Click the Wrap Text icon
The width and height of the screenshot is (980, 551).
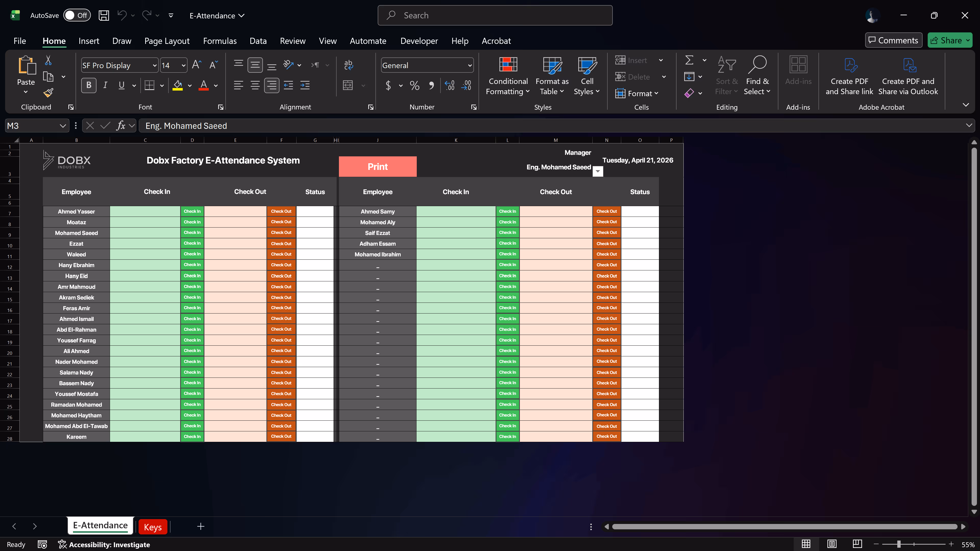(x=348, y=65)
